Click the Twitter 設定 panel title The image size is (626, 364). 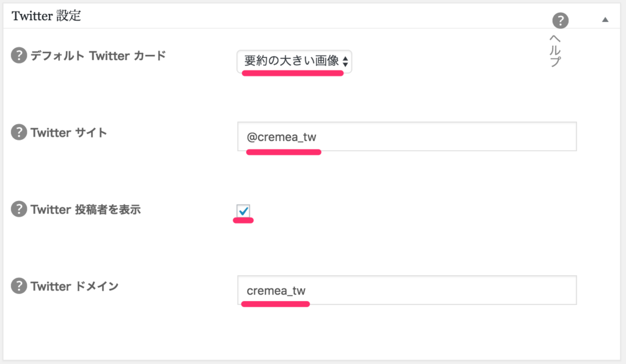(x=46, y=15)
